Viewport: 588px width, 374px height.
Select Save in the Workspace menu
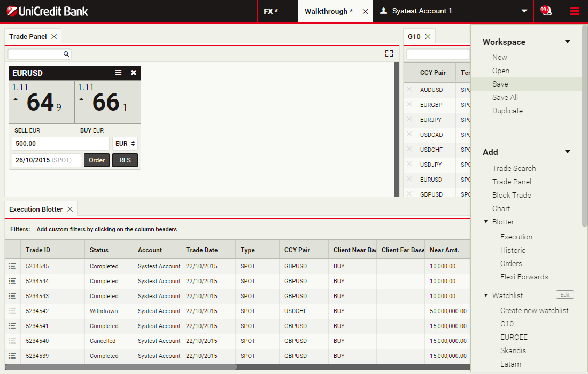500,84
